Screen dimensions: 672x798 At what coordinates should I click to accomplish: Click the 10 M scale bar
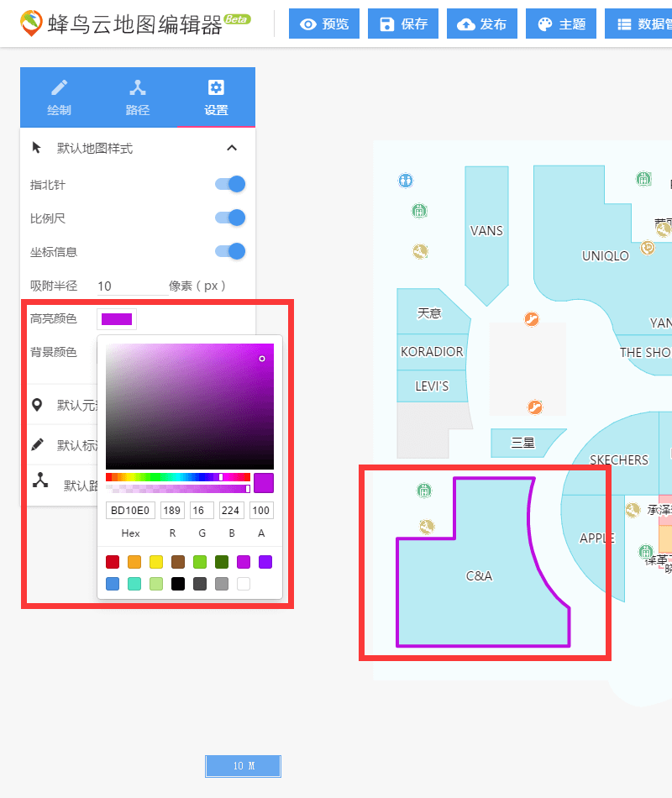(243, 766)
